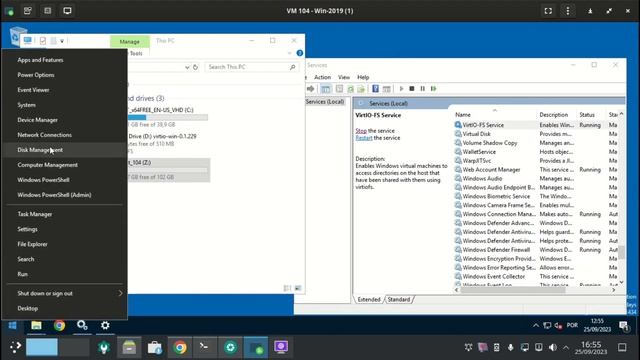Click the Windows Start button
The image size is (640, 360).
tap(13, 325)
